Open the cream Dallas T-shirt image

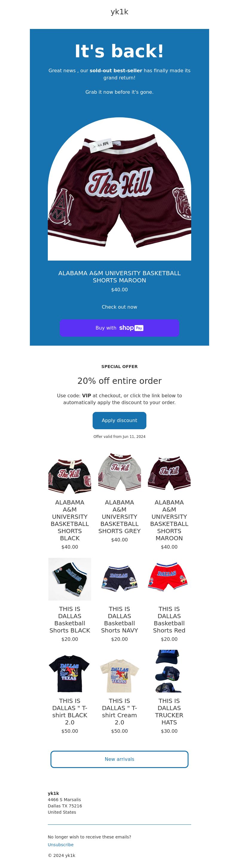[x=119, y=671]
